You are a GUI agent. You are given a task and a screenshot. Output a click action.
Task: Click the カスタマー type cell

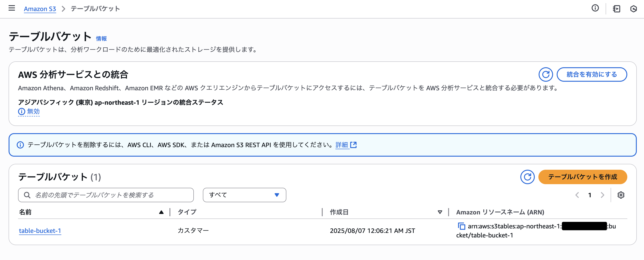coord(193,230)
